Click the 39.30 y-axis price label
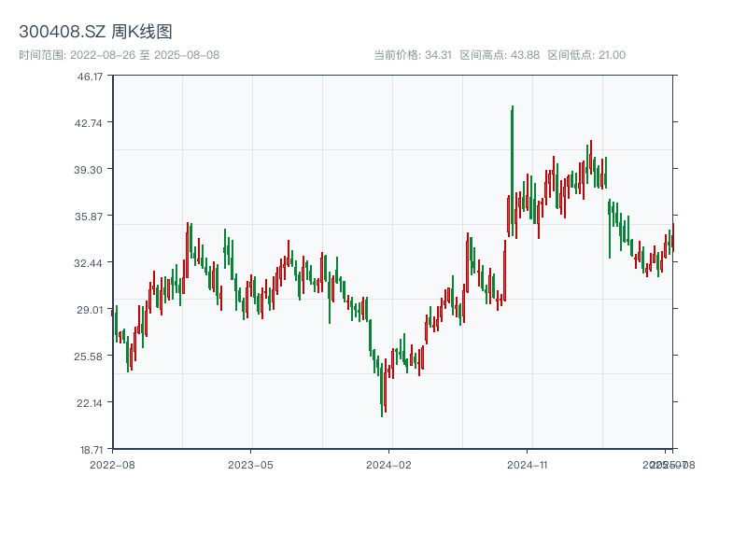The image size is (747, 560). tap(91, 170)
